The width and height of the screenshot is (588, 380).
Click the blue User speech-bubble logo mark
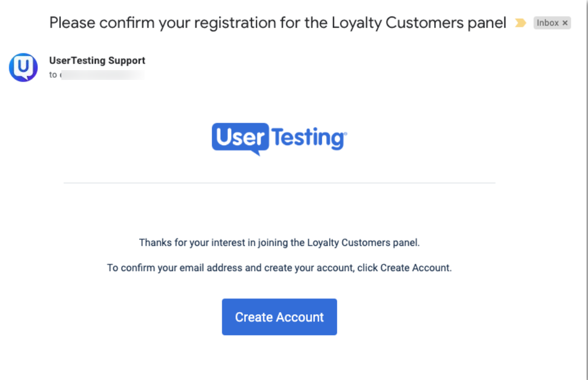[x=240, y=139]
